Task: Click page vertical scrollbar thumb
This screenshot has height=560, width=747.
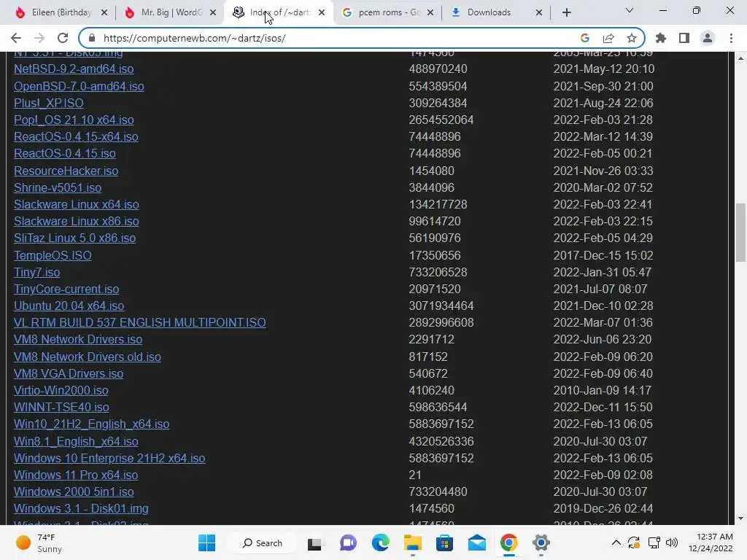Action: tap(740, 233)
